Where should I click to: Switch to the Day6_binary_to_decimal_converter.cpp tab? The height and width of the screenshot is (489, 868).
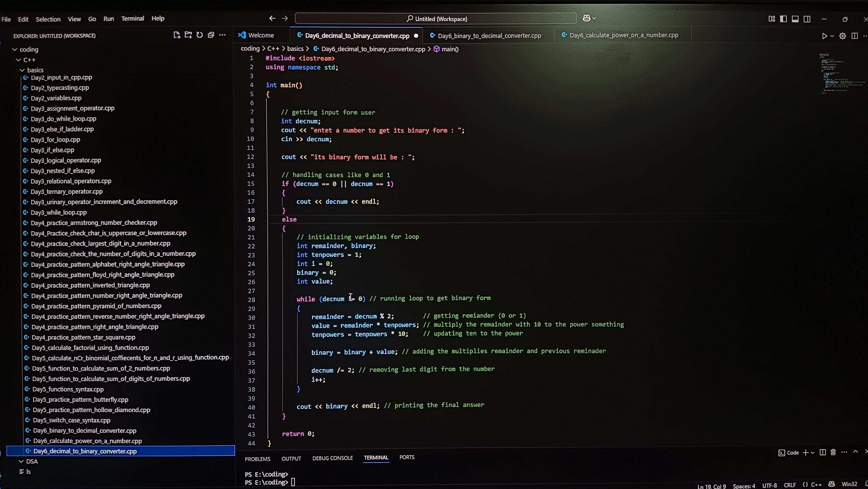point(489,35)
